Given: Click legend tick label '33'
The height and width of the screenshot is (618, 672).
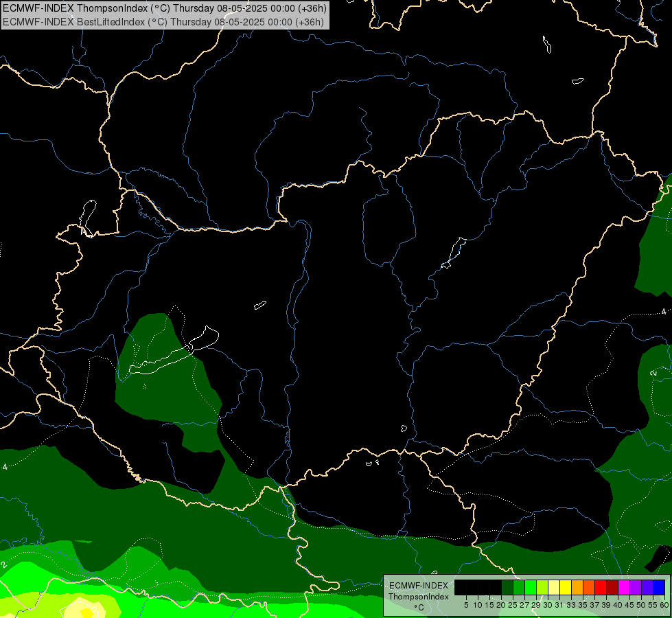Looking at the screenshot, I should tap(571, 605).
